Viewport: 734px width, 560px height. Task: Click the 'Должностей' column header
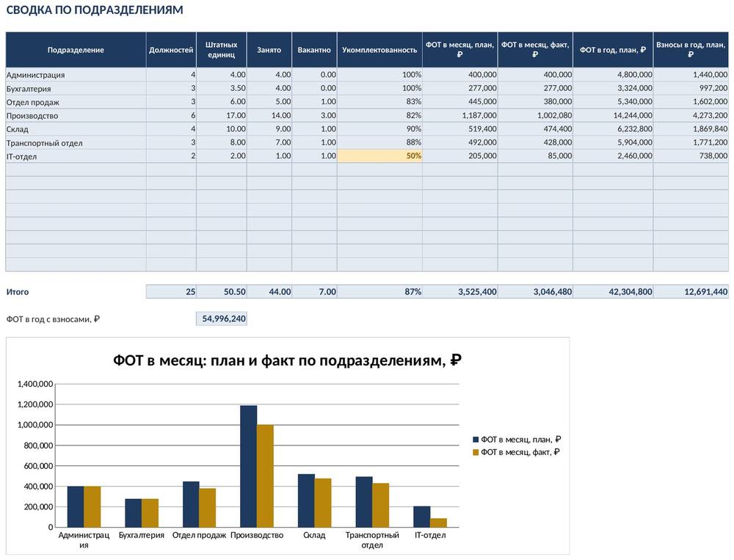(171, 50)
